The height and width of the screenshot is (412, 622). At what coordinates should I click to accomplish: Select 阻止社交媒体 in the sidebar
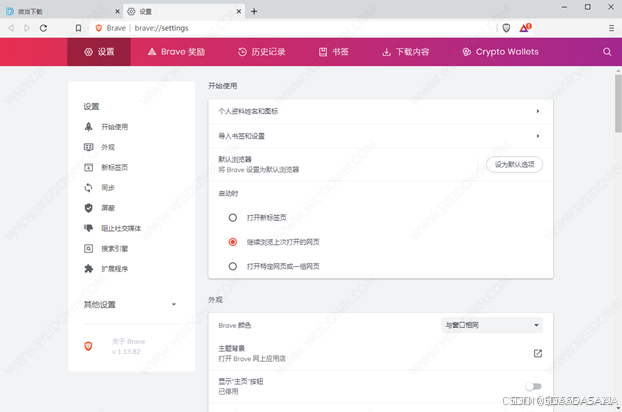click(x=112, y=228)
